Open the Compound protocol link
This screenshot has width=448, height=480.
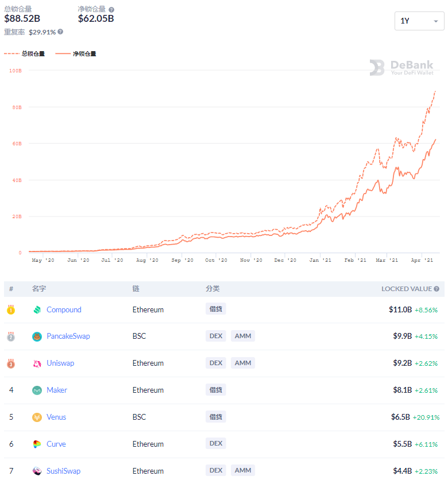64,309
